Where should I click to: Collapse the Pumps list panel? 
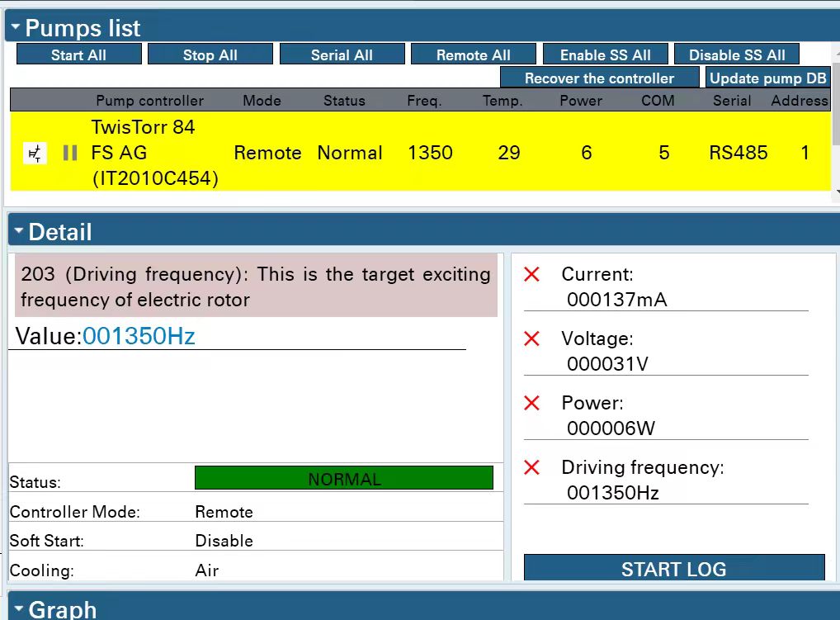click(16, 27)
